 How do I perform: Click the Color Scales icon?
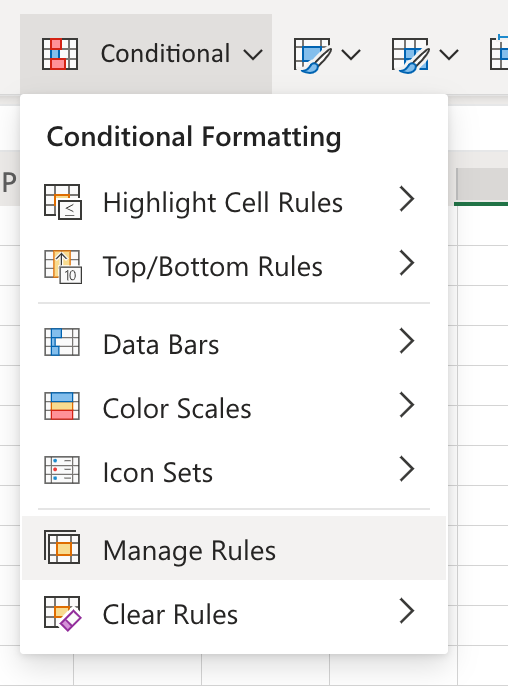point(62,406)
